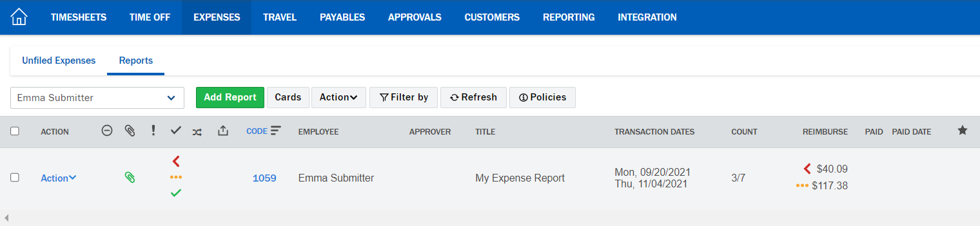Open the Time Off menu
Screen dimensions: 980x235
[x=150, y=17]
